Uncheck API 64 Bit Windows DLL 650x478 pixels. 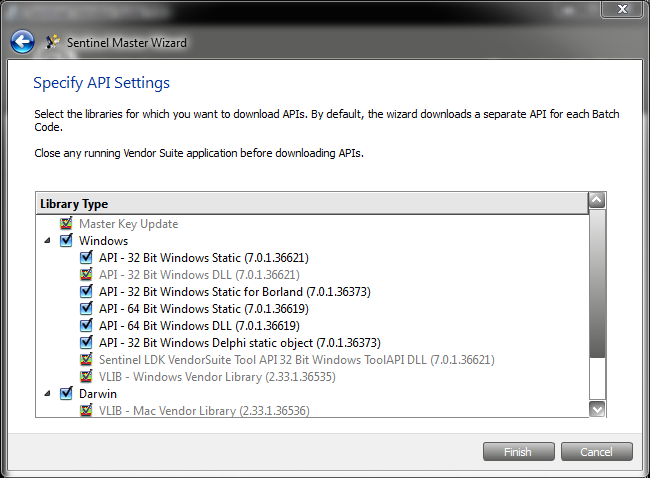87,325
